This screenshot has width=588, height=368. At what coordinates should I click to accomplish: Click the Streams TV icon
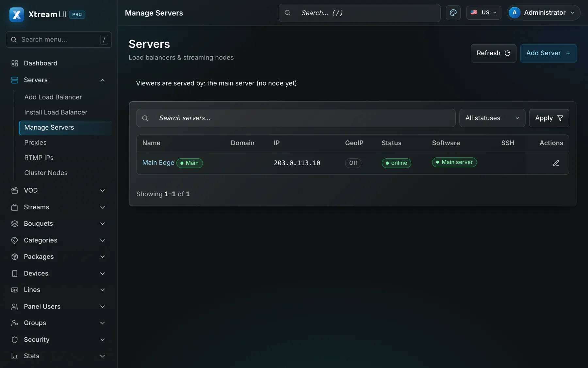click(x=15, y=207)
